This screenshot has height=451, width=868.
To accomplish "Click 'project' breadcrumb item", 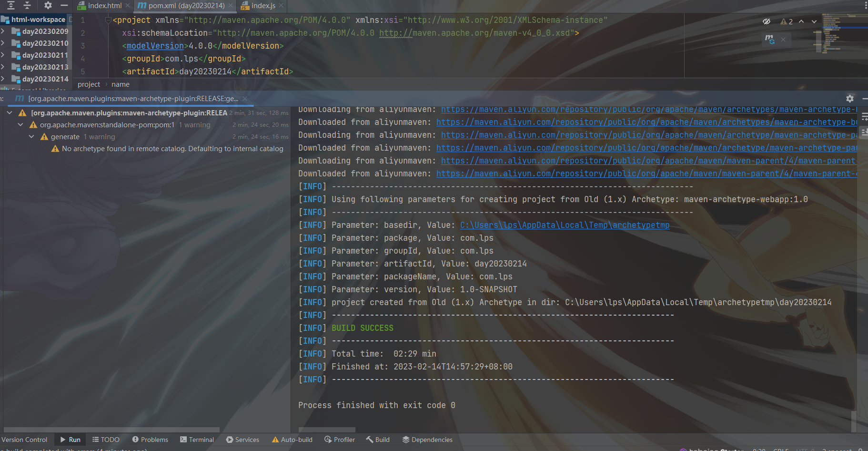I will (89, 84).
